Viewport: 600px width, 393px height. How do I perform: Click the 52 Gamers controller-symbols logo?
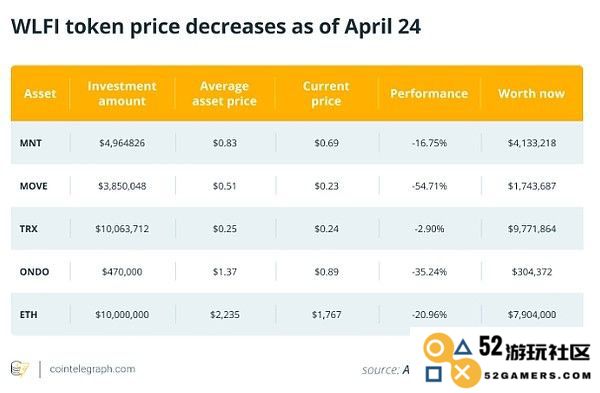[449, 359]
